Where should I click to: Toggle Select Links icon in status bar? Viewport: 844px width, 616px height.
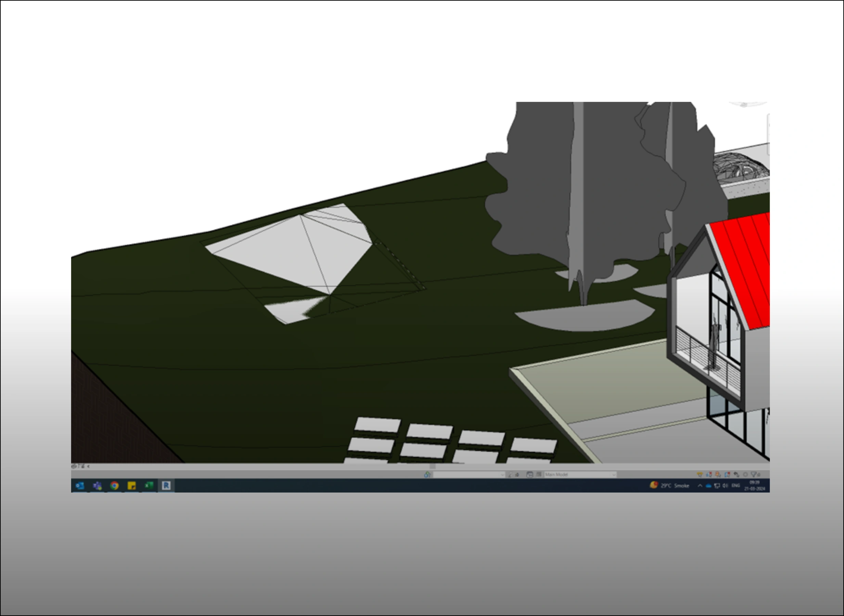pyautogui.click(x=700, y=474)
